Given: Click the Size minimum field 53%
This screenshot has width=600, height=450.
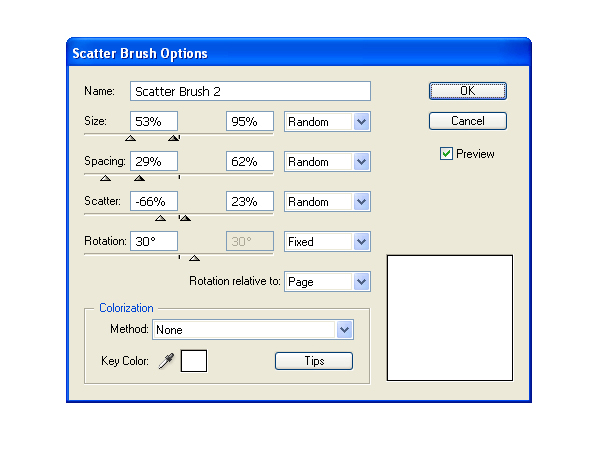Looking at the screenshot, I should [x=154, y=121].
